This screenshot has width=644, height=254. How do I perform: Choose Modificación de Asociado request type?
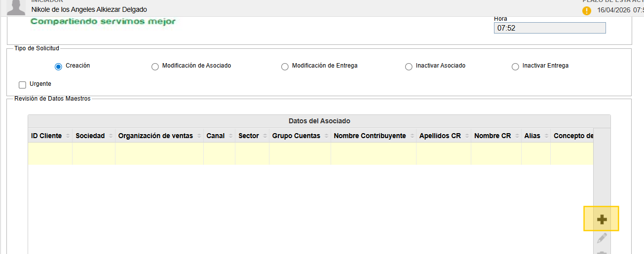coord(155,67)
